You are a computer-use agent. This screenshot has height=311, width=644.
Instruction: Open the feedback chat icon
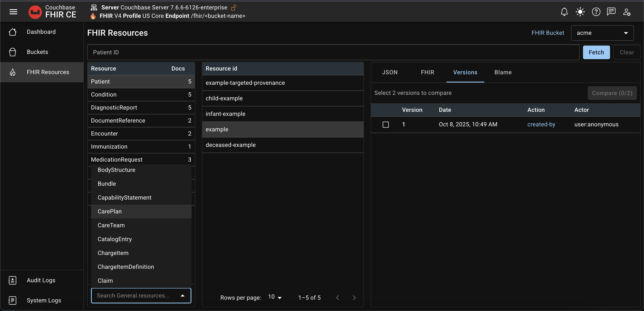coord(612,12)
